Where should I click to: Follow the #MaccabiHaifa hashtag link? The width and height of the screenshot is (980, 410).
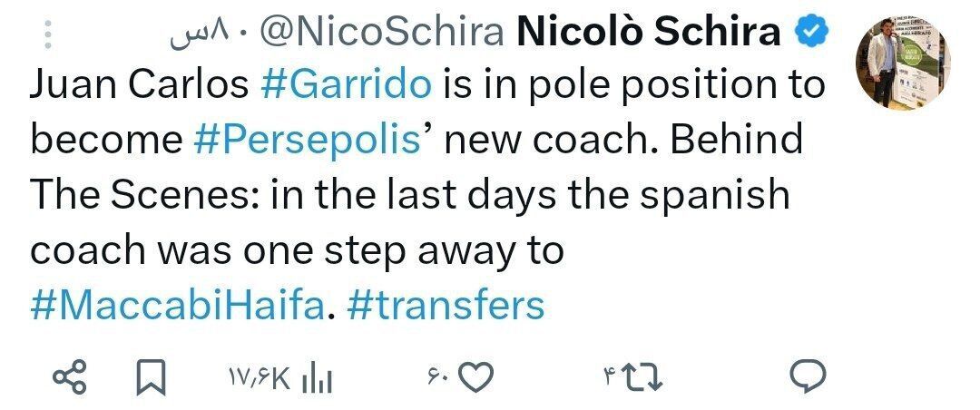pyautogui.click(x=177, y=305)
